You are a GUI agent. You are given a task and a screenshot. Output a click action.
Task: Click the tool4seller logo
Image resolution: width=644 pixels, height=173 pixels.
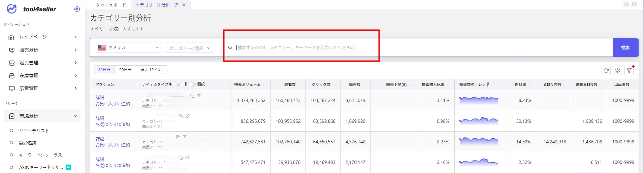point(31,9)
